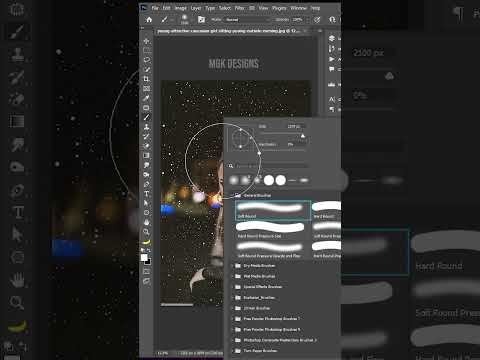Expand the Special Effects Brushes folder
This screenshot has width=480, height=360.
(x=233, y=287)
